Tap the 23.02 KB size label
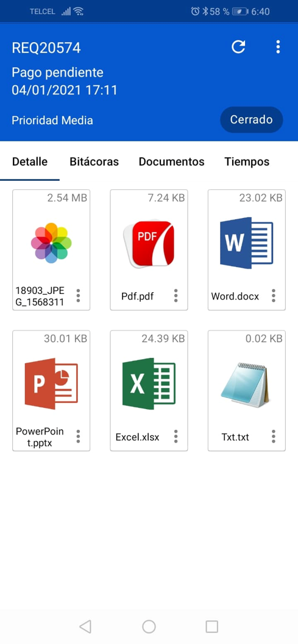This screenshot has width=298, height=644. [x=261, y=198]
